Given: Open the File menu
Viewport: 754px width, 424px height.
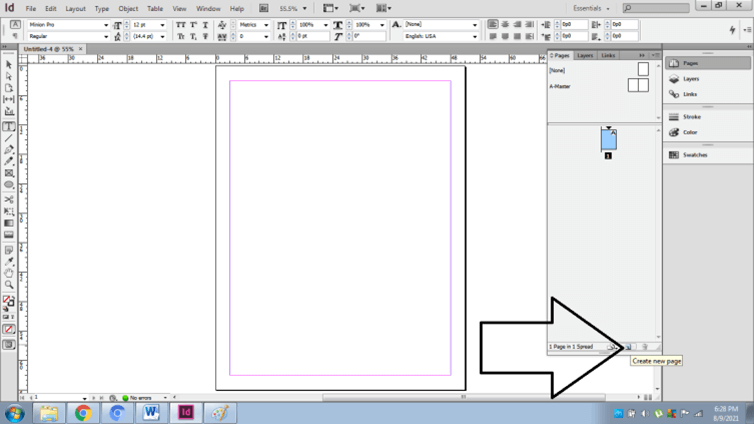Looking at the screenshot, I should [31, 9].
